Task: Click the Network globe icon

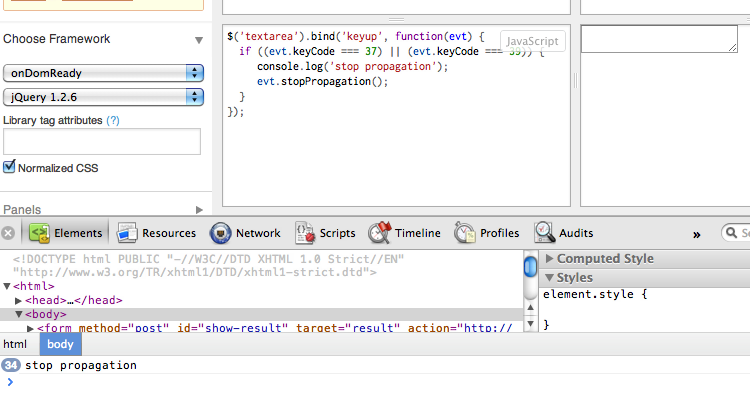Action: [220, 233]
